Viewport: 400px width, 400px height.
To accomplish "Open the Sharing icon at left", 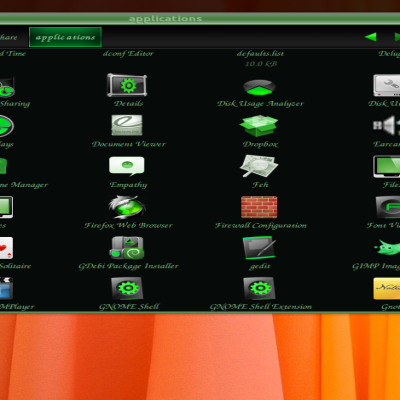I will pyautogui.click(x=7, y=87).
